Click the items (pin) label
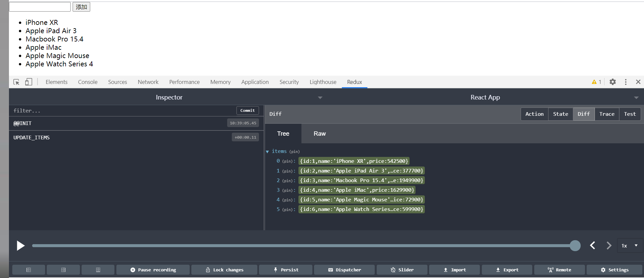Screen dimensions: 644x278 point(286,151)
